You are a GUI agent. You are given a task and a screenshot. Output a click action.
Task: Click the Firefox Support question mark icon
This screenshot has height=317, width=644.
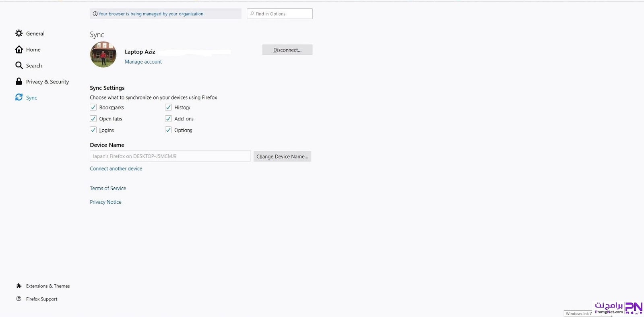(19, 299)
